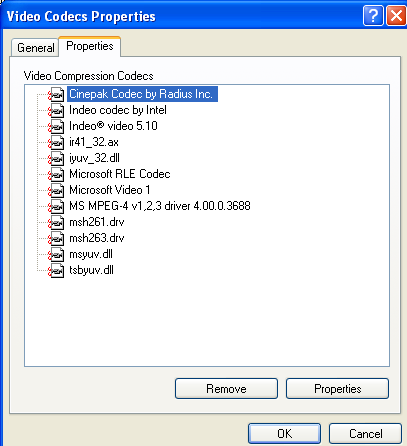
Task: Click the icon beside tsbyuv.dll
Action: coord(56,271)
